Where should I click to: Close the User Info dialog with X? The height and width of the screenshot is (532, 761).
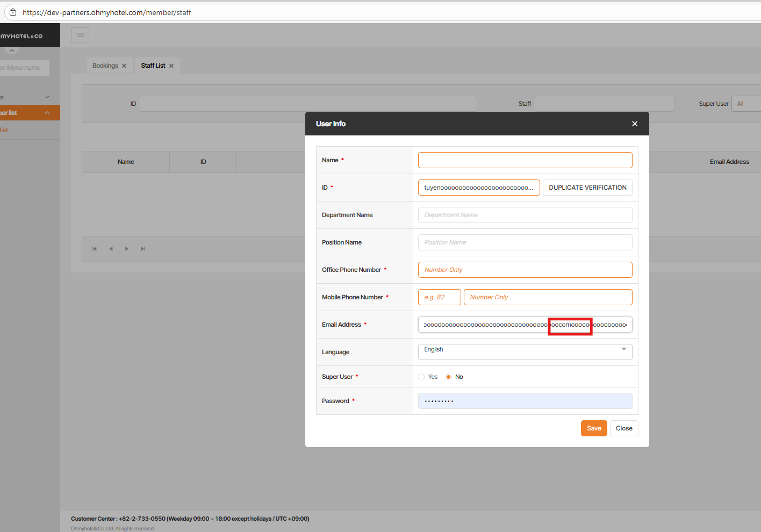pyautogui.click(x=635, y=124)
